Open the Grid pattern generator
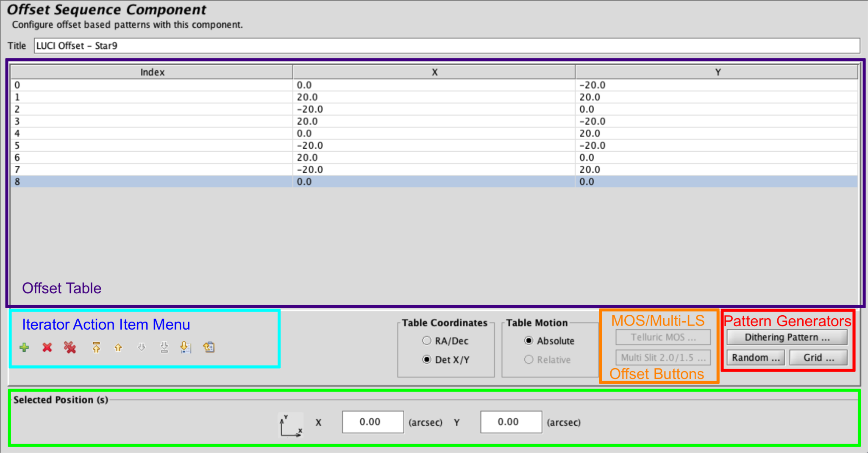Screen dimensions: 868x453 818,357
